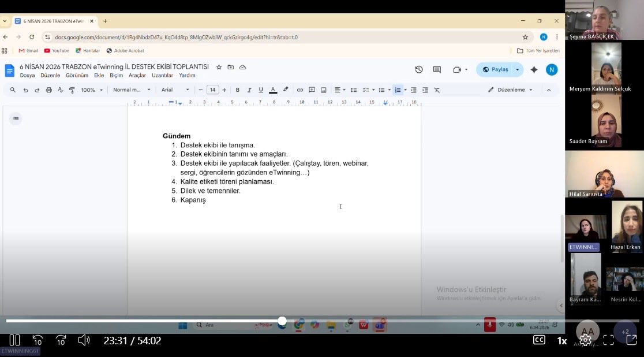Click the font size field showing 14
This screenshot has width=644, height=357.
pos(212,90)
